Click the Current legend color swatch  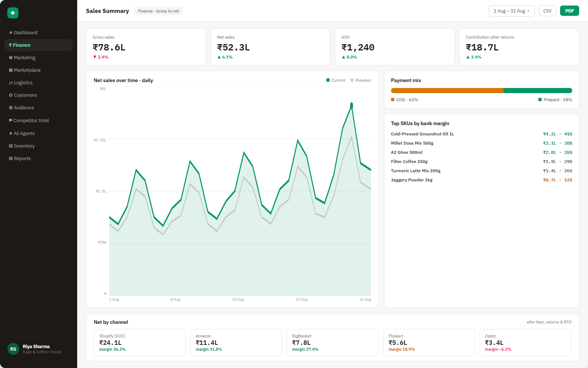(x=328, y=80)
